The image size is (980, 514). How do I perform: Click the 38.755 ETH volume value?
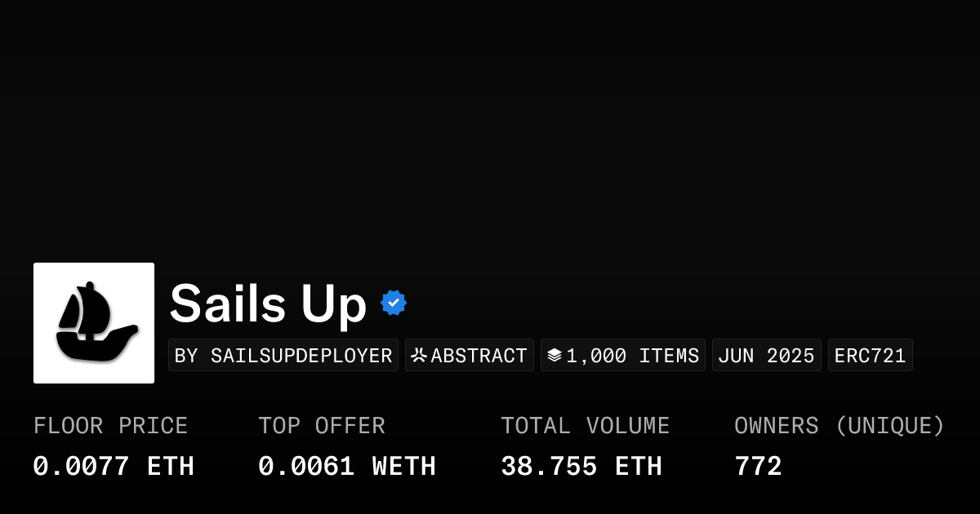pos(581,467)
